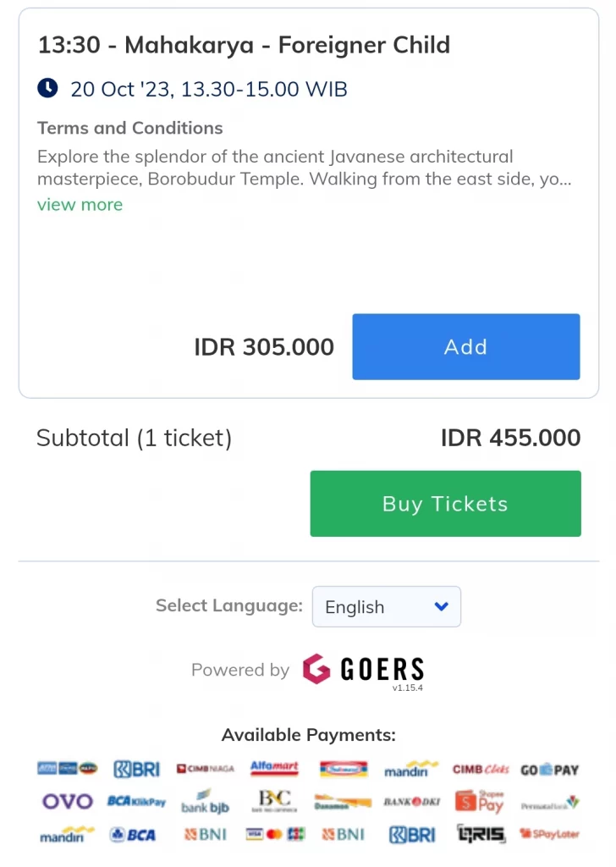Click the Bank DKI logo
This screenshot has height=867, width=616.
[x=411, y=802]
